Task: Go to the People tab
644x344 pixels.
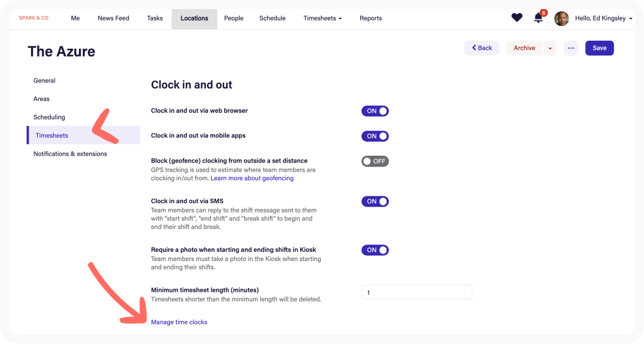Action: click(233, 18)
